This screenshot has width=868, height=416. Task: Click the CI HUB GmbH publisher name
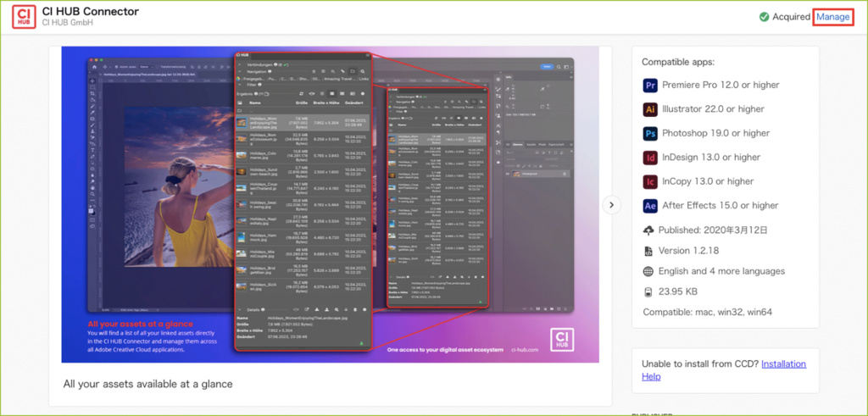point(67,23)
